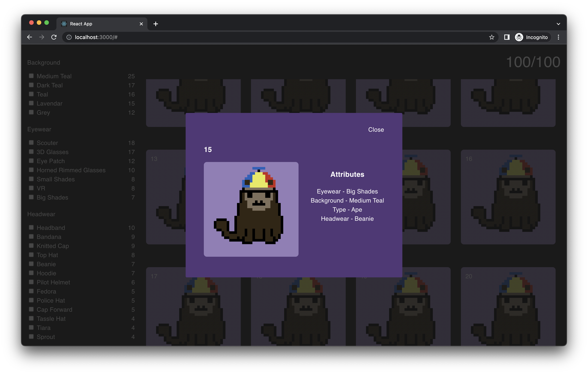Image resolution: width=588 pixels, height=374 pixels.
Task: Click the browser forward arrow
Action: (42, 37)
